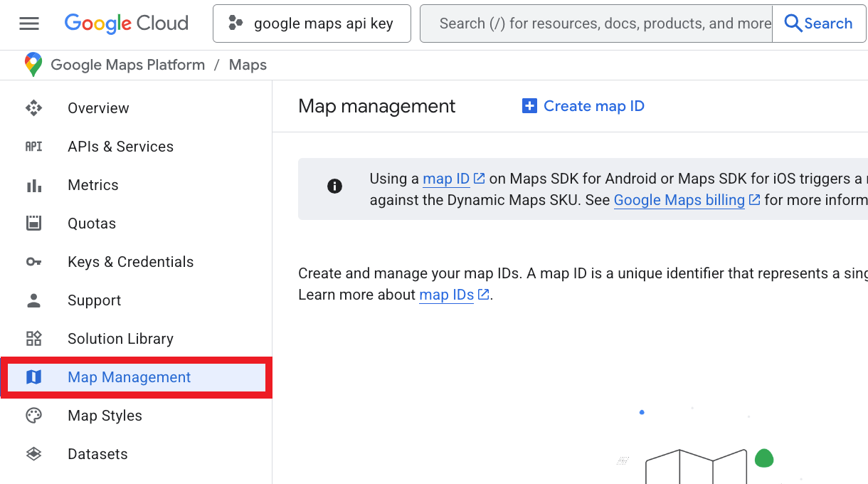Select Map Management in the sidebar

[129, 377]
